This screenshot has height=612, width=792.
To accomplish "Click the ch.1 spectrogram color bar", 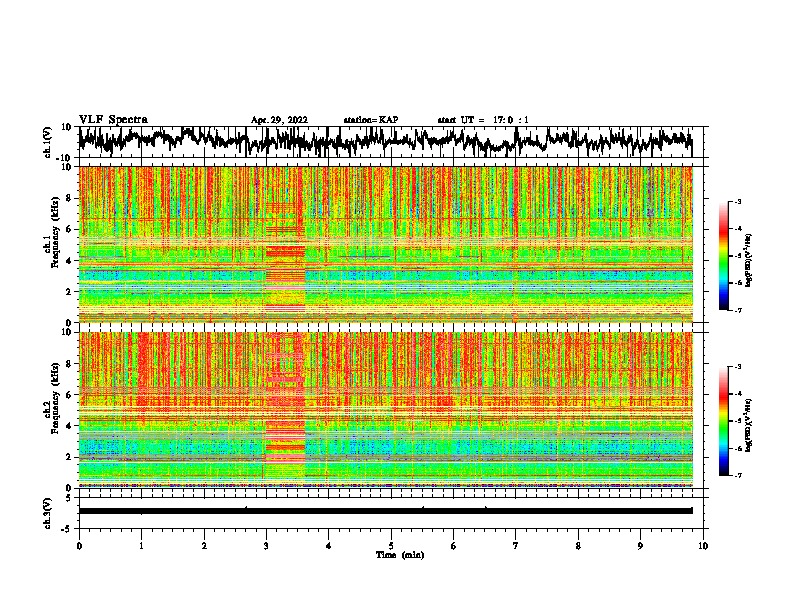I will (x=723, y=256).
